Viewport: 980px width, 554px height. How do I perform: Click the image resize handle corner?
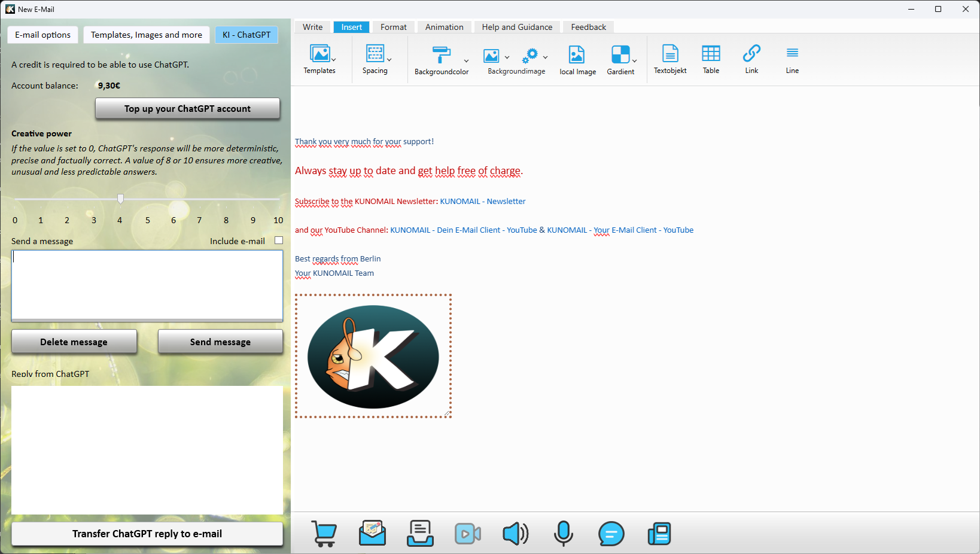click(447, 413)
